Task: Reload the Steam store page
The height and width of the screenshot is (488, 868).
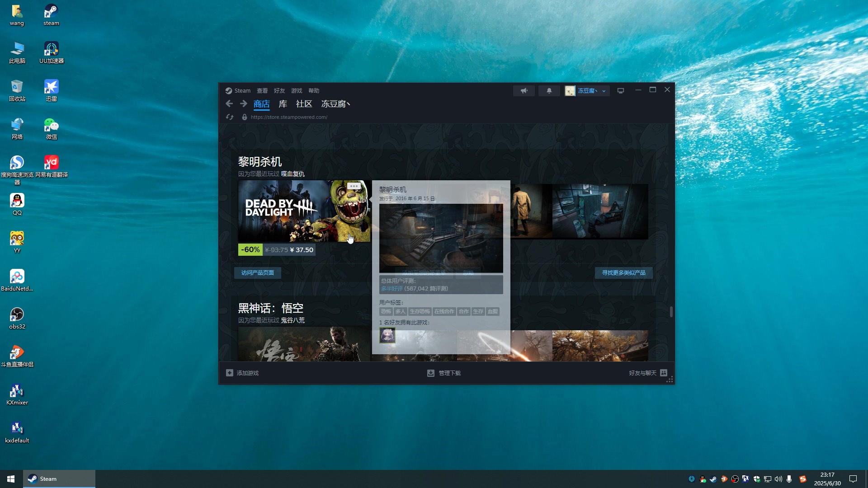Action: [230, 117]
